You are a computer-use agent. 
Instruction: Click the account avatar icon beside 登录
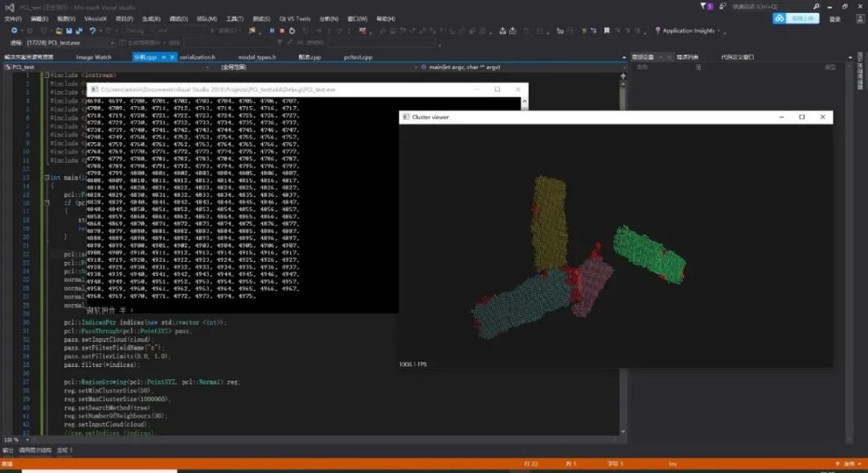(x=860, y=18)
